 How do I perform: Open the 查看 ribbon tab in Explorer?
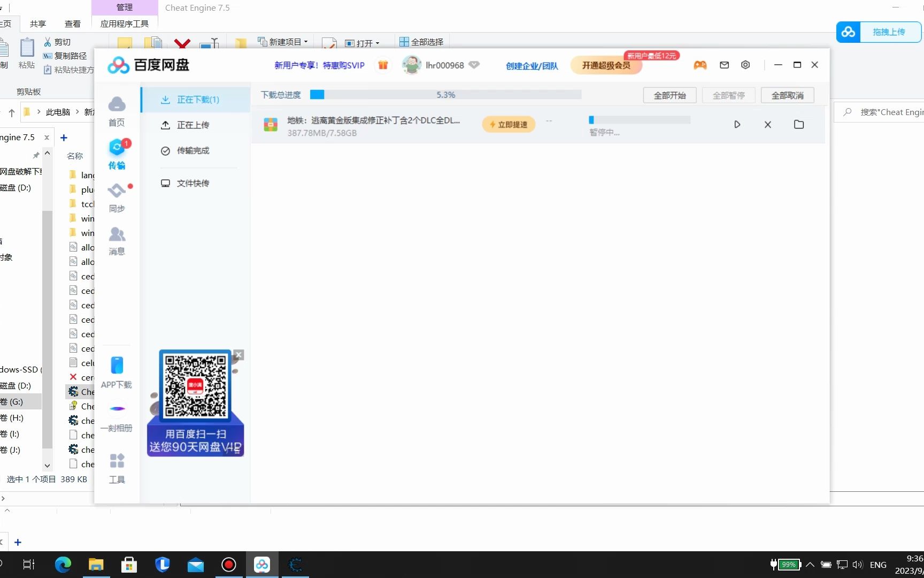point(73,24)
